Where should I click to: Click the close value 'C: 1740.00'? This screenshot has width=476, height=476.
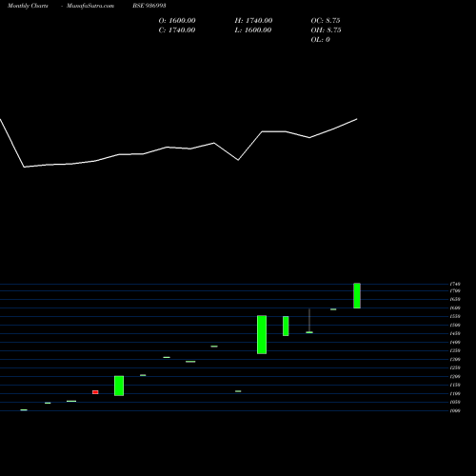[x=177, y=30]
